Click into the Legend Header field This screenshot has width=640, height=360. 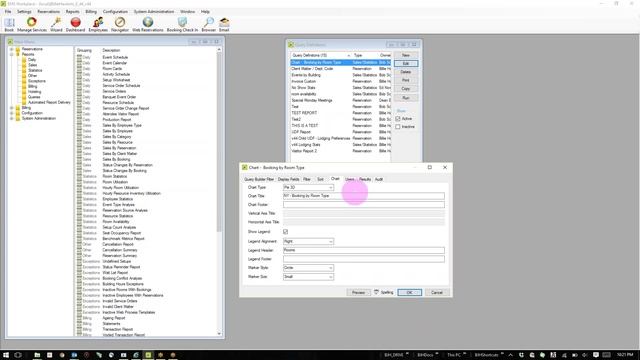(x=364, y=250)
